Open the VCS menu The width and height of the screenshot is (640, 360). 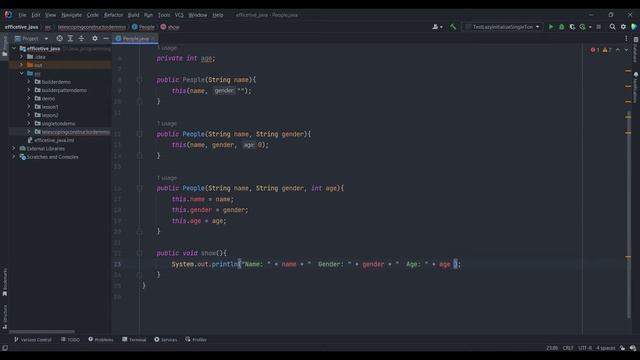[179, 15]
